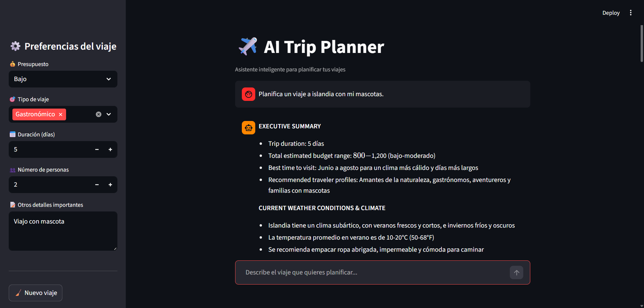Click the gear icon next to Preferencias del viaje
The height and width of the screenshot is (308, 644).
coord(15,46)
